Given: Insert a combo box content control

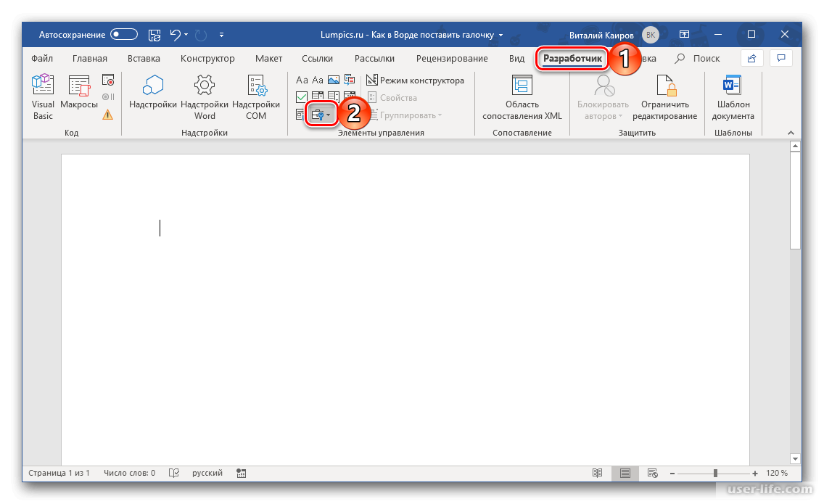Looking at the screenshot, I should tap(318, 96).
